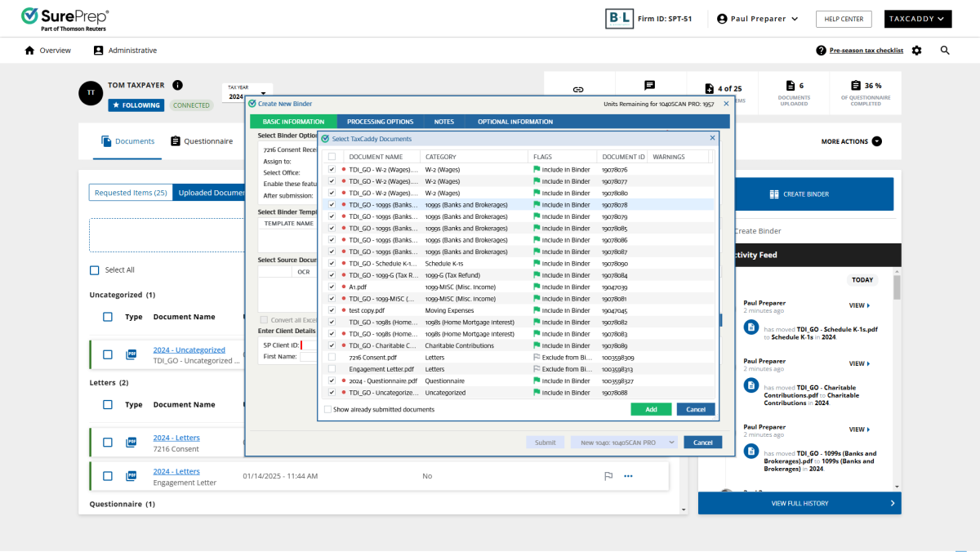The width and height of the screenshot is (980, 552).
Task: Switch to the Processing Options tab
Action: (380, 122)
